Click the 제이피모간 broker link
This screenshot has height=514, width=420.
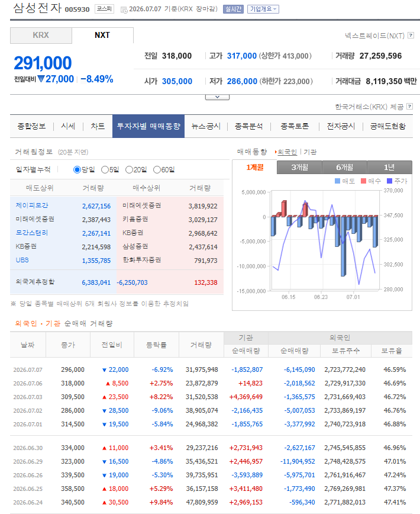(x=32, y=205)
